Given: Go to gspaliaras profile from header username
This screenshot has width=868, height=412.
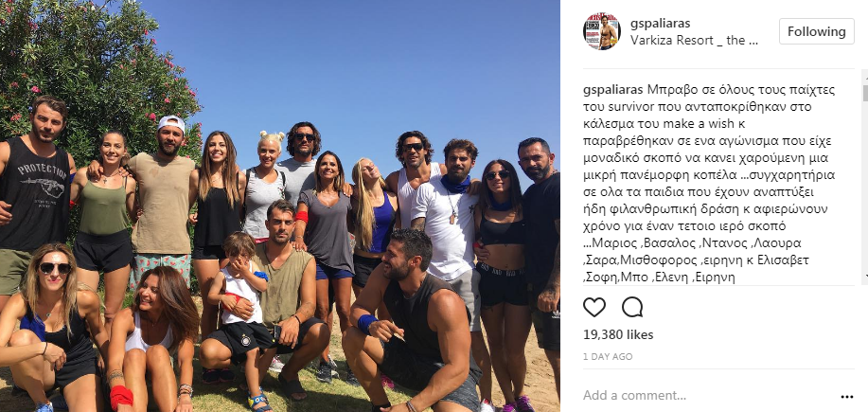Looking at the screenshot, I should coord(660,24).
